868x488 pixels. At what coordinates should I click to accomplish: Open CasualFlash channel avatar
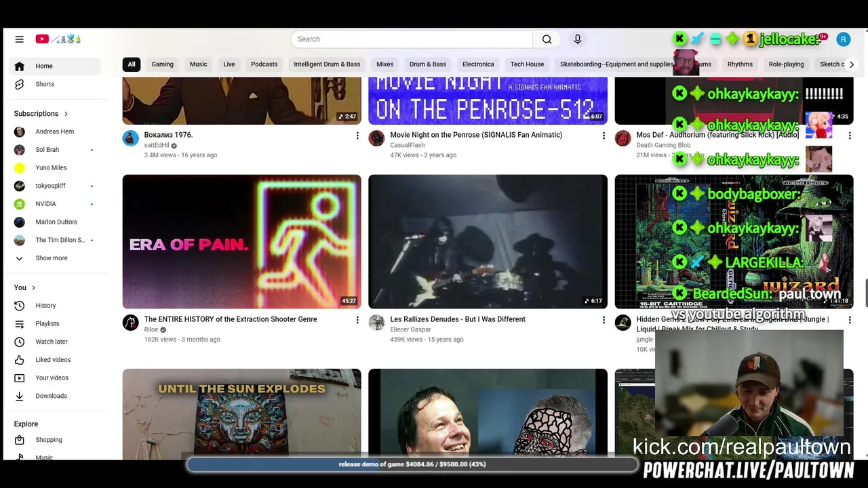pos(376,138)
